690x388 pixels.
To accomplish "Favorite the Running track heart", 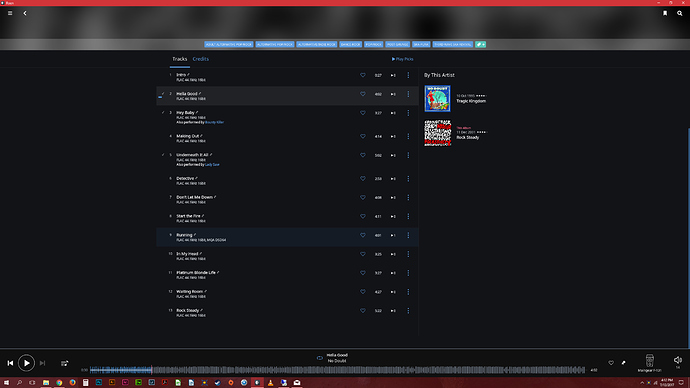I will tap(363, 235).
